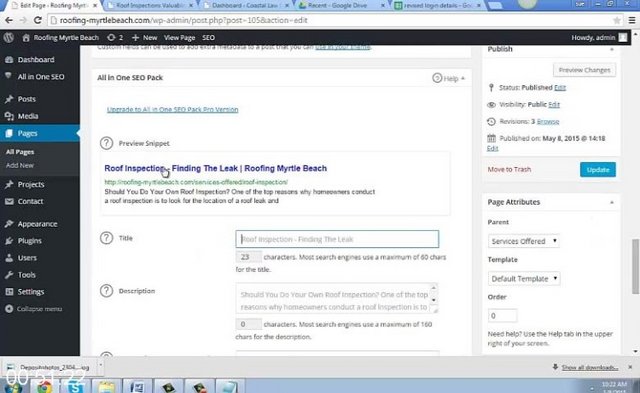This screenshot has height=393, width=640.
Task: Edit the Published on date
Action: point(492,149)
